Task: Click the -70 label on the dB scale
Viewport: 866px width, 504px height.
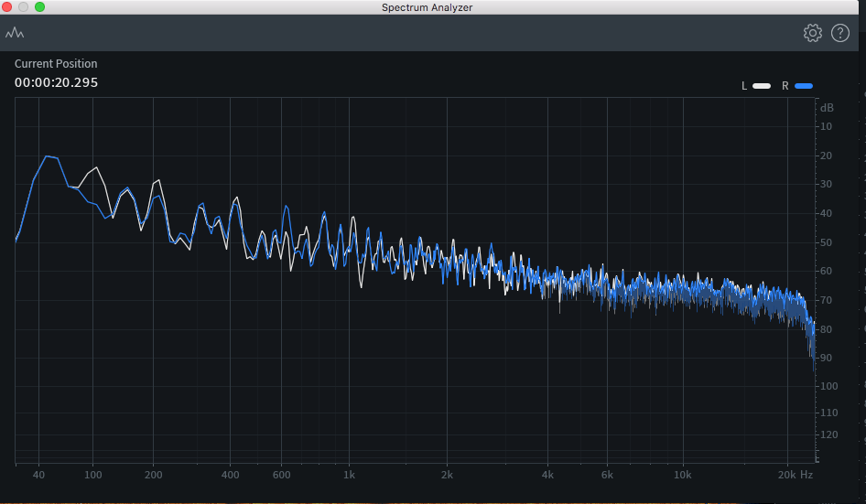Action: 825,300
